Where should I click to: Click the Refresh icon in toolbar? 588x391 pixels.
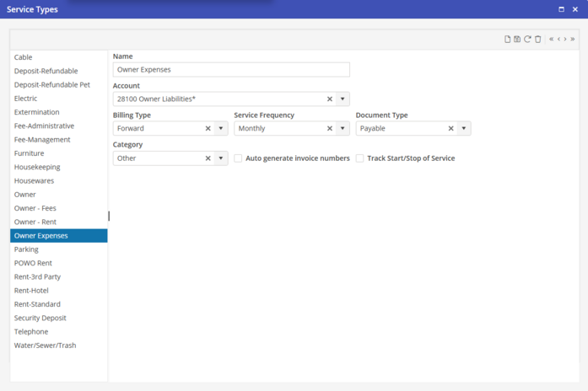(527, 39)
